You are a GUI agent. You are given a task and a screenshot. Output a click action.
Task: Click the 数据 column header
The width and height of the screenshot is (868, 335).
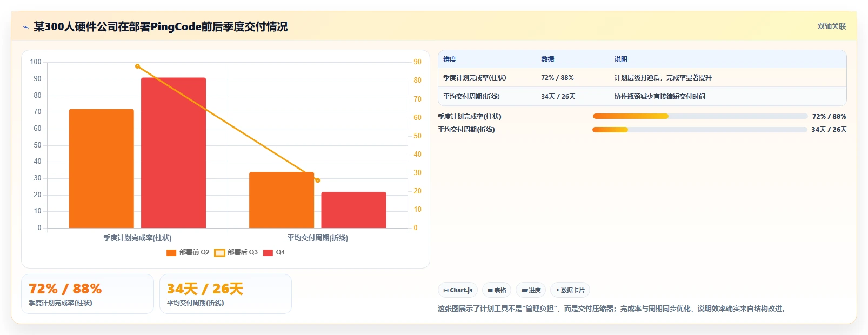pos(547,59)
